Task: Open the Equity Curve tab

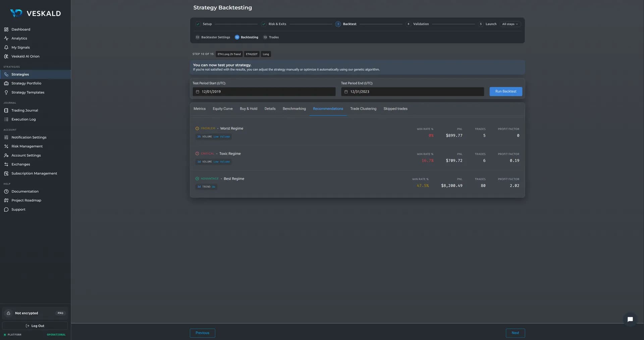Action: 223,109
